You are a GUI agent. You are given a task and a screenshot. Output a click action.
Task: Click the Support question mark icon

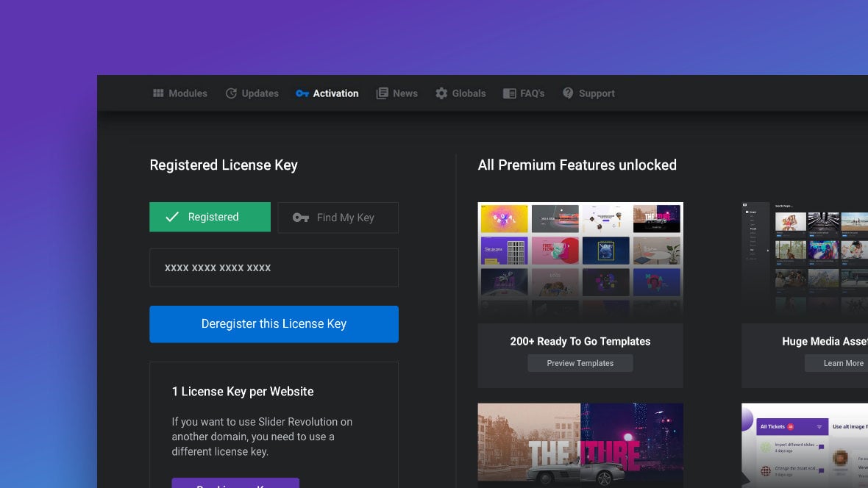568,93
